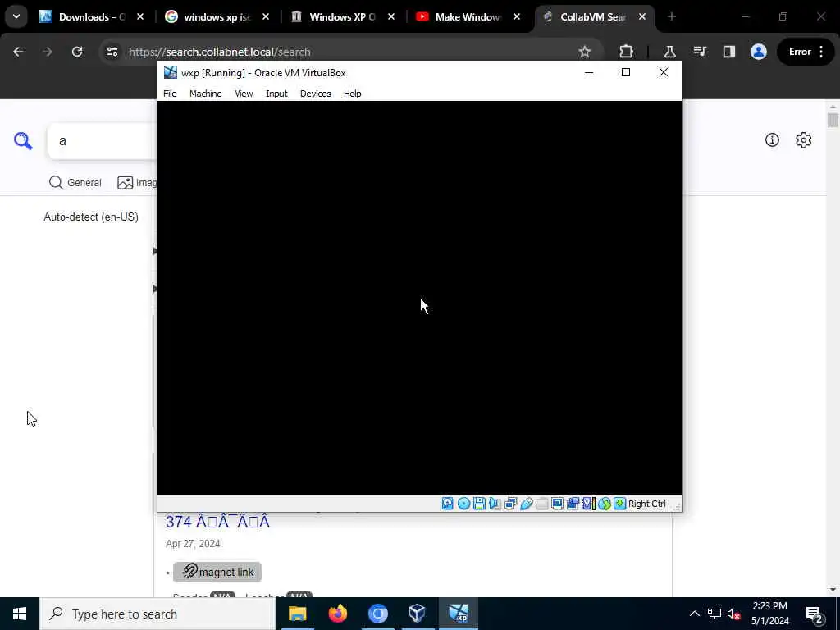The image size is (840, 630).
Task: Click the mouse integration icon in VirtualBox status bar
Action: (x=605, y=504)
